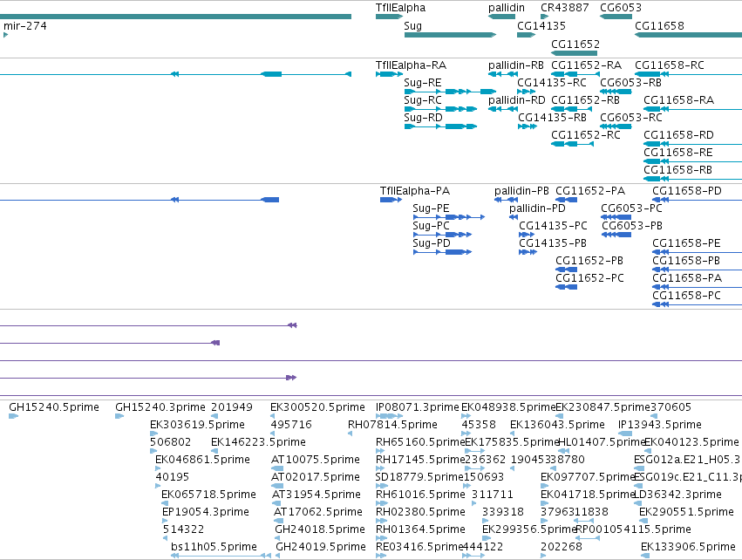Click the CR43887 gene label
Screen dimensions: 742x560
[564, 8]
